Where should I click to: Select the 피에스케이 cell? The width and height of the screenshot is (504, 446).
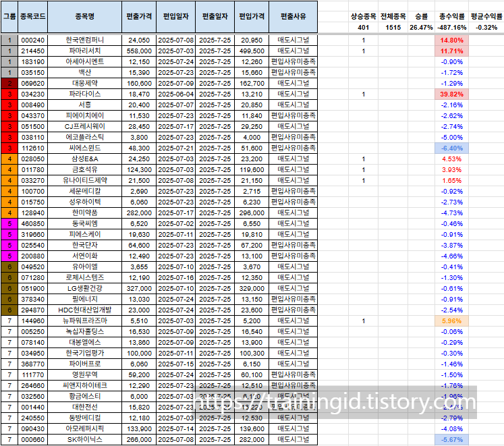tap(85, 234)
